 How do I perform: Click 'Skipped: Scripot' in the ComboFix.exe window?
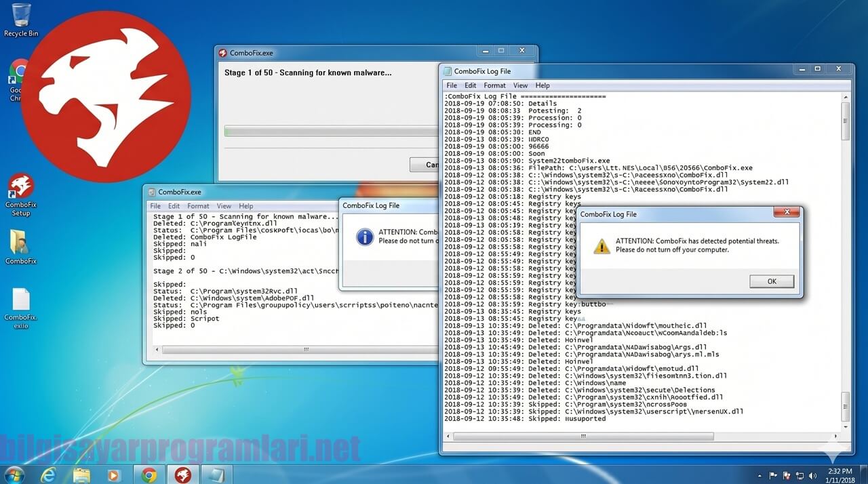(186, 319)
